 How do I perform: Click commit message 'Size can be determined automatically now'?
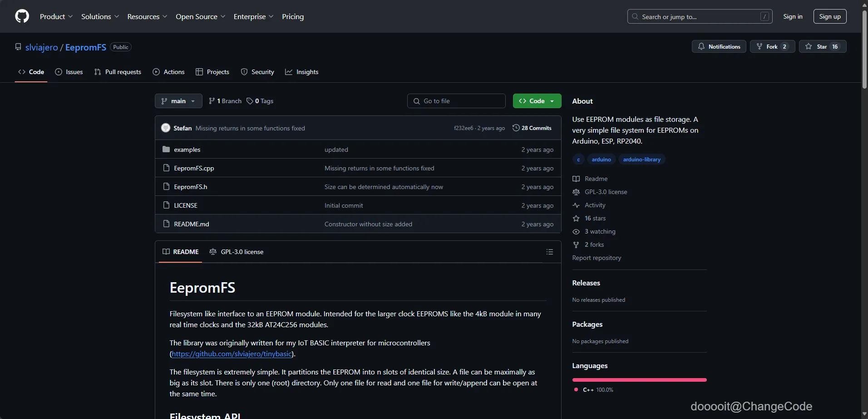click(384, 187)
